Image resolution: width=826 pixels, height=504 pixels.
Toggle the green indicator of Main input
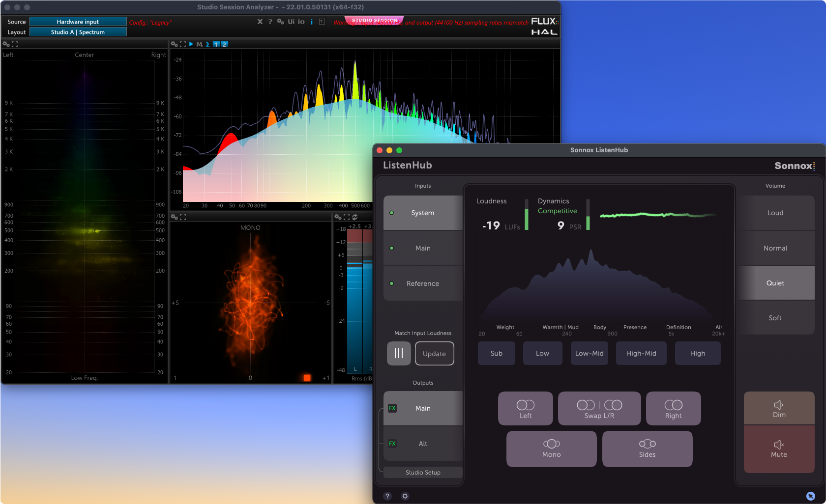[391, 248]
